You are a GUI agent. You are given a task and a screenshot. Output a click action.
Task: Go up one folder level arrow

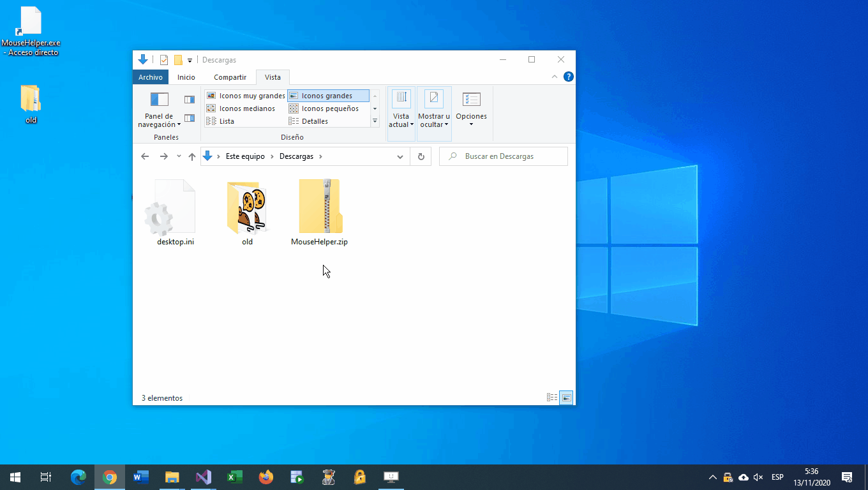tap(191, 156)
